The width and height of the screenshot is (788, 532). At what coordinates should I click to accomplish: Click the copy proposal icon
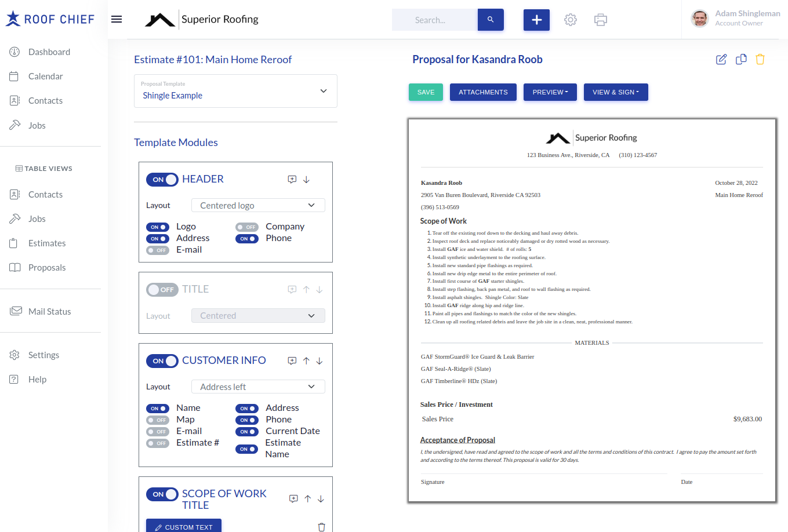coord(740,59)
